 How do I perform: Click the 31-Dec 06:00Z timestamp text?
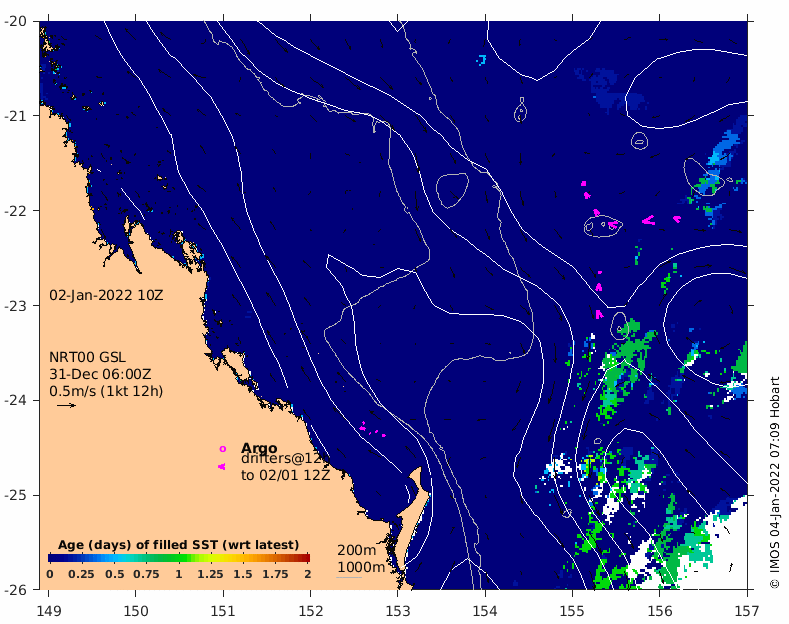(x=100, y=374)
